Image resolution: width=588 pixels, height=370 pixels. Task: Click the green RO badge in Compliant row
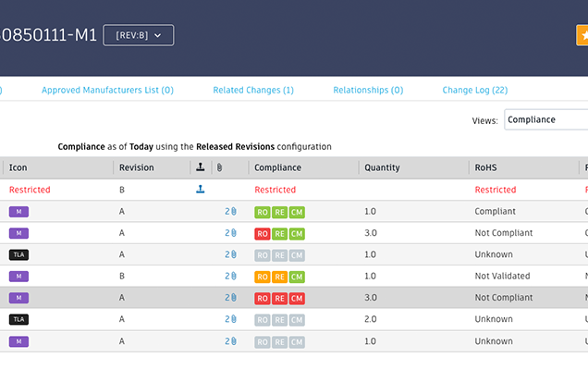pos(262,211)
